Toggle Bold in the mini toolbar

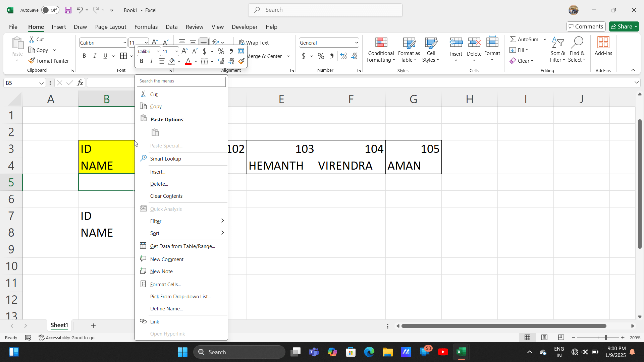[142, 61]
